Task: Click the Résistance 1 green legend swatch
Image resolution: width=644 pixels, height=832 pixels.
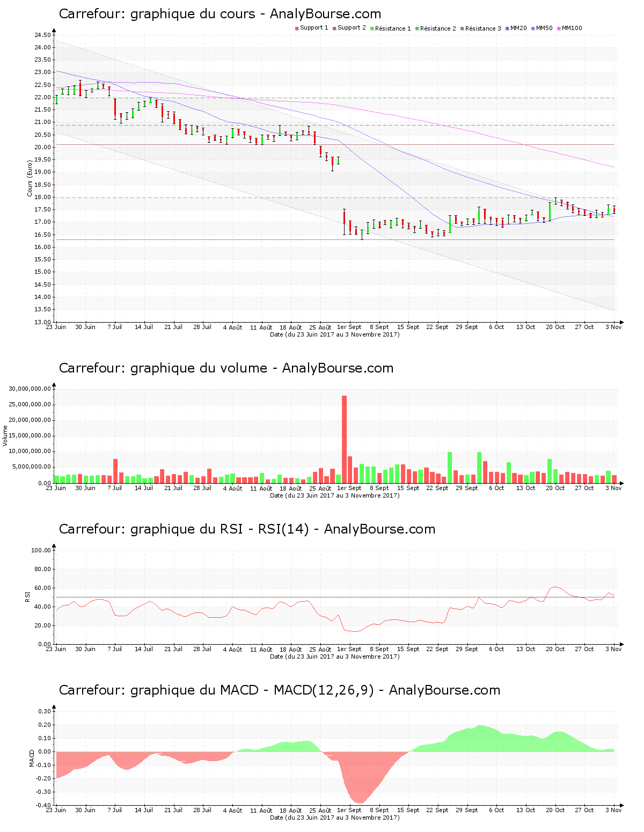Action: [x=372, y=28]
